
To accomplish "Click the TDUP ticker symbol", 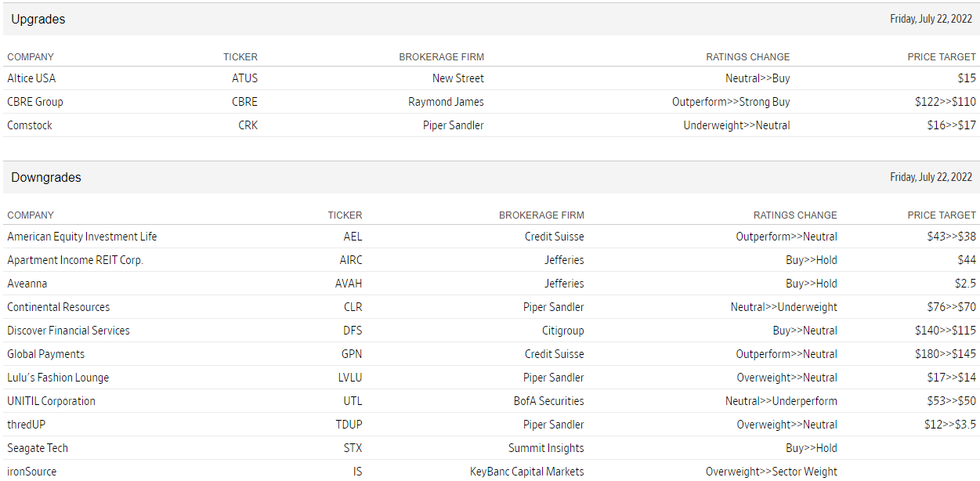I will point(349,425).
